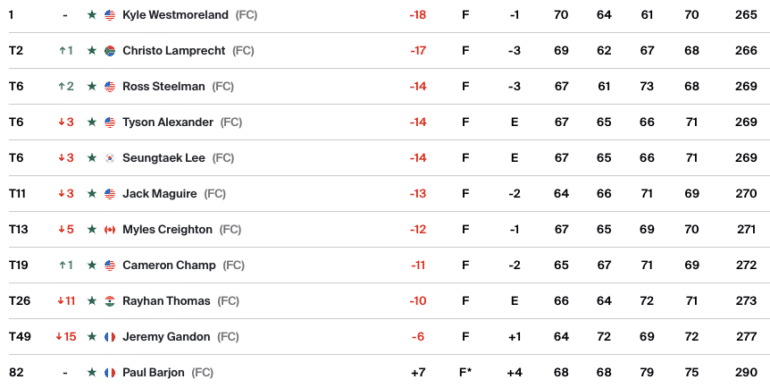Click French flag next to Jeremy Gandon
Screen dimensions: 770x388
pos(110,336)
